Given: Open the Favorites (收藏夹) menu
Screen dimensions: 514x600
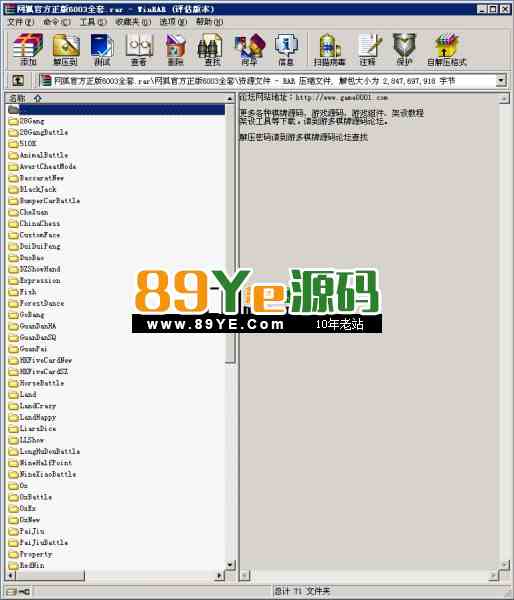Looking at the screenshot, I should coord(133,22).
